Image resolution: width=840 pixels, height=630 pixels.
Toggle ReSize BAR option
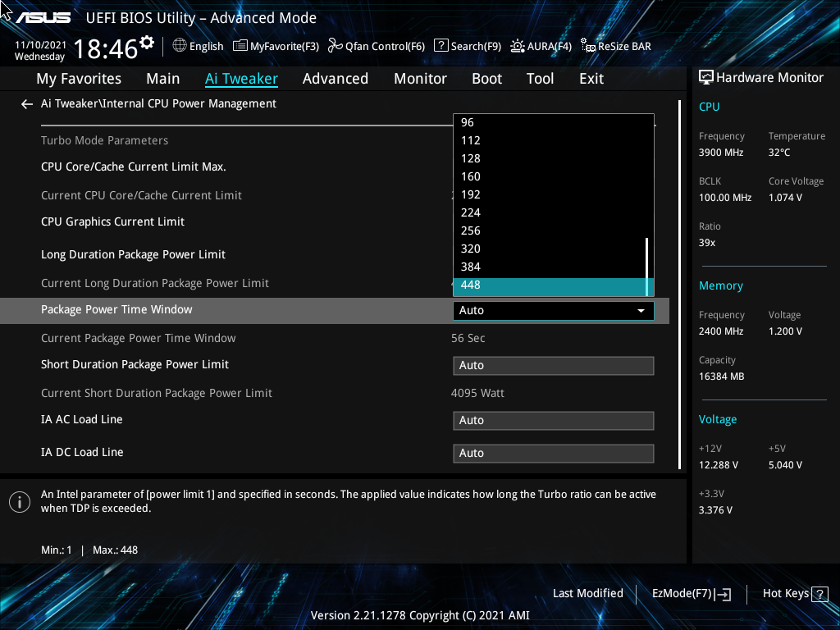pos(615,46)
